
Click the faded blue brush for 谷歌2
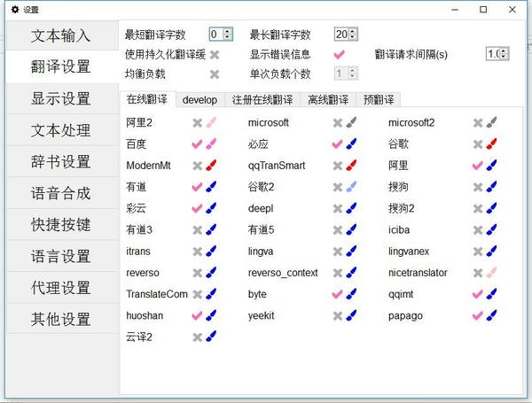[x=351, y=187]
